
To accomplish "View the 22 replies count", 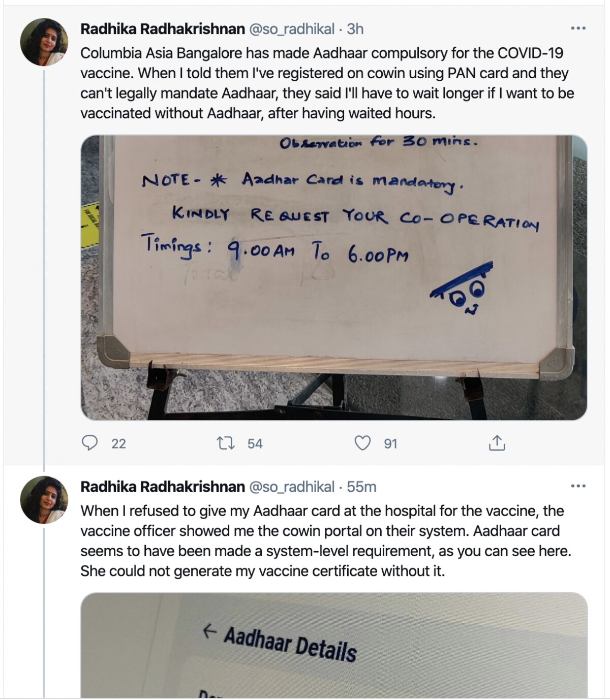I will pyautogui.click(x=118, y=444).
